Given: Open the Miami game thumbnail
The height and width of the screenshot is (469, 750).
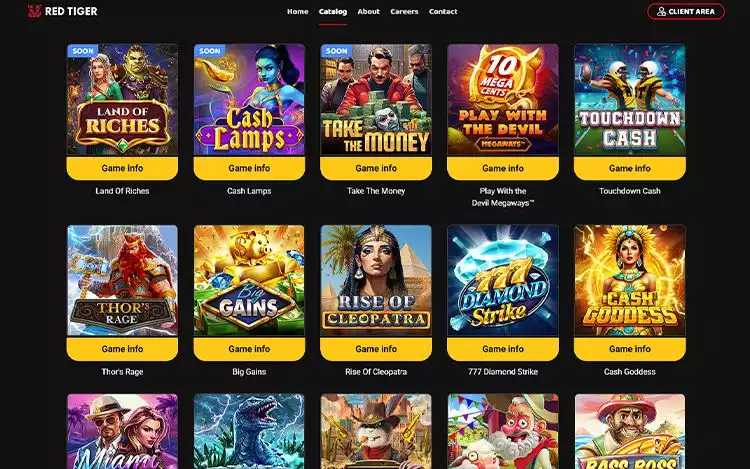Looking at the screenshot, I should coord(122,431).
